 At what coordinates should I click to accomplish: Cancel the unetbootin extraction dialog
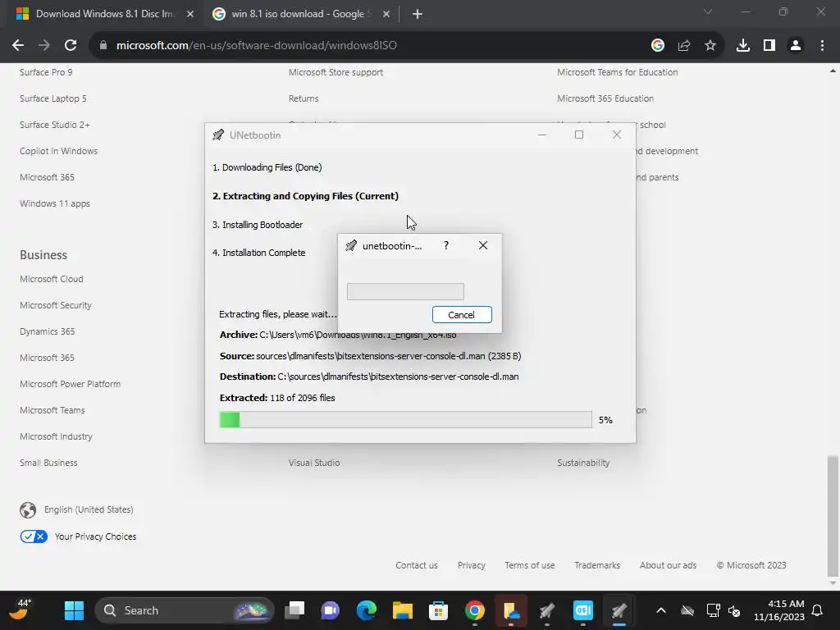coord(462,315)
